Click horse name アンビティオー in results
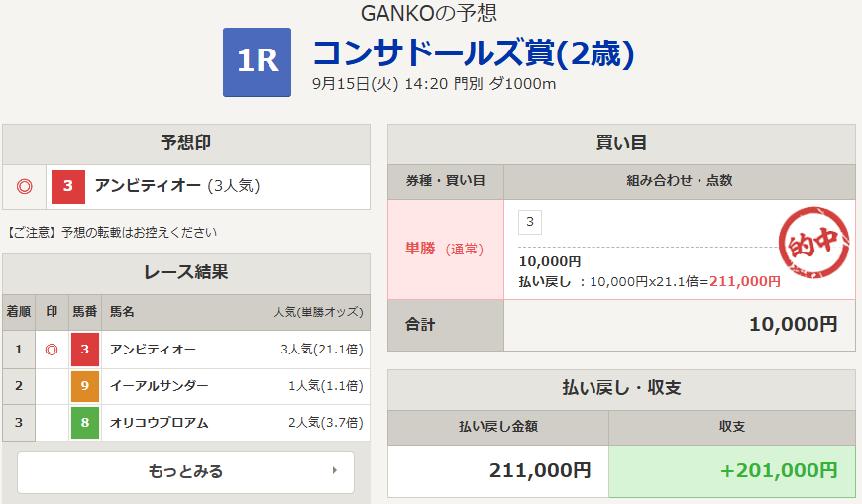 (x=153, y=350)
